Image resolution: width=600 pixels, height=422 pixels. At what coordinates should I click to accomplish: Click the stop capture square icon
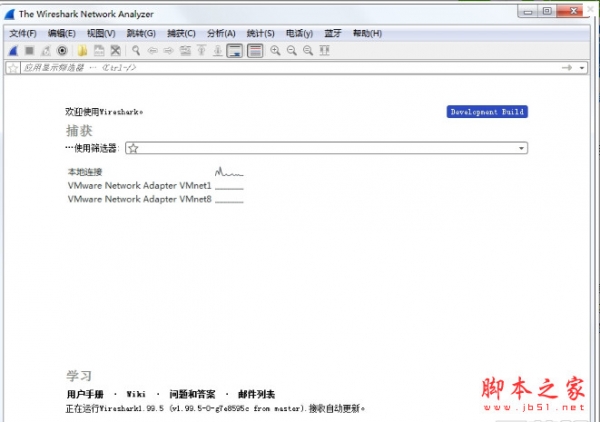click(x=29, y=51)
